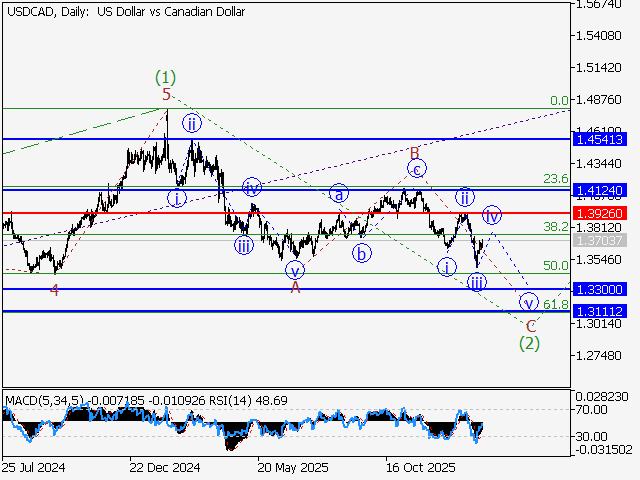The image size is (640, 480).
Task: Select the 0.0 Fibonacci level label
Action: (x=559, y=100)
